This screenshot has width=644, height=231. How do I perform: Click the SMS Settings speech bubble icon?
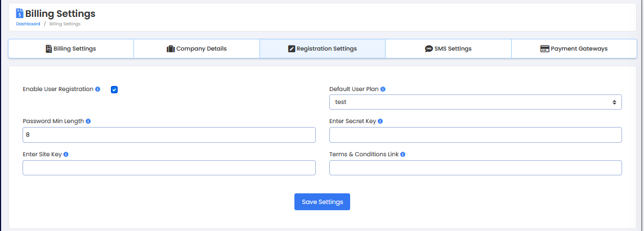click(428, 49)
